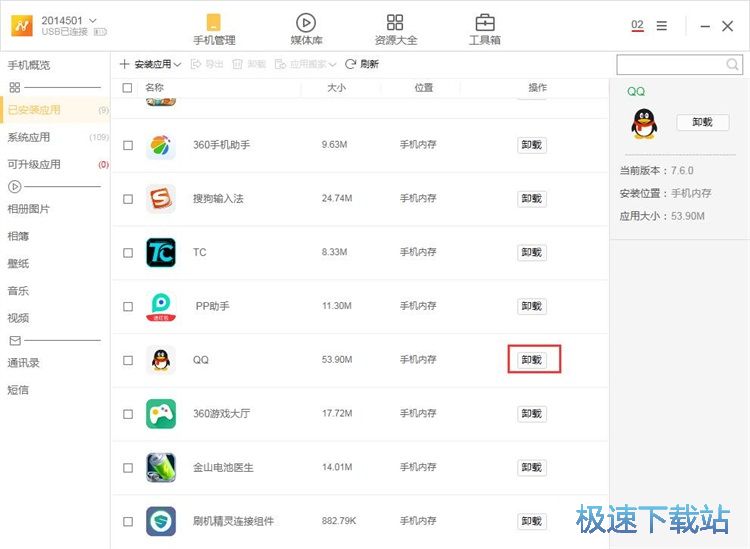The image size is (750, 549).
Task: Click the 刷新 refresh icon
Action: tap(351, 64)
